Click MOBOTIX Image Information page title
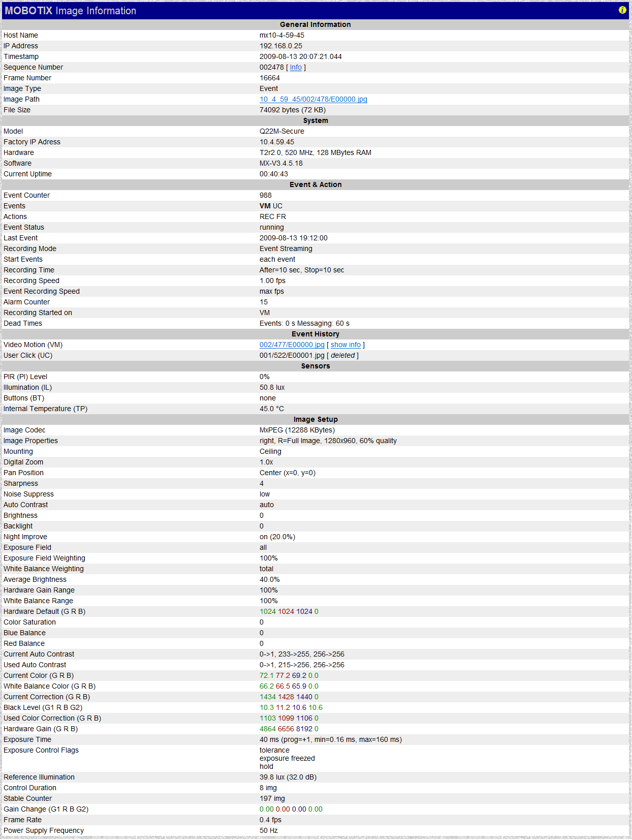Viewport: 632px width, 840px height. coord(71,11)
